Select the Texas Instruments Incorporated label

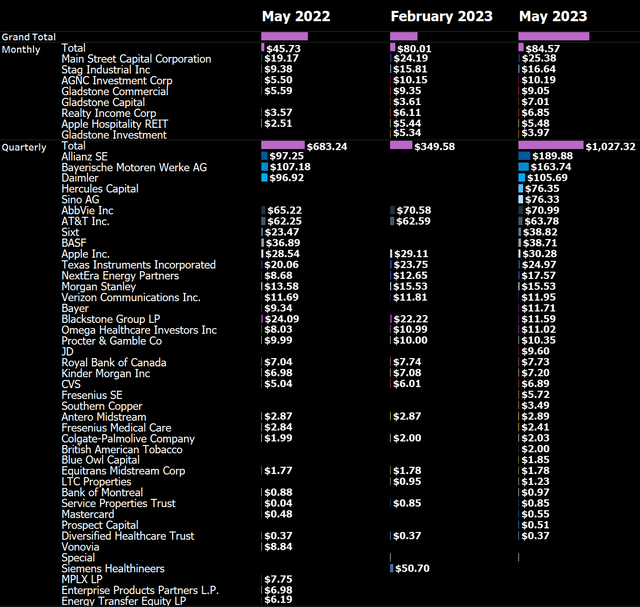point(138,265)
